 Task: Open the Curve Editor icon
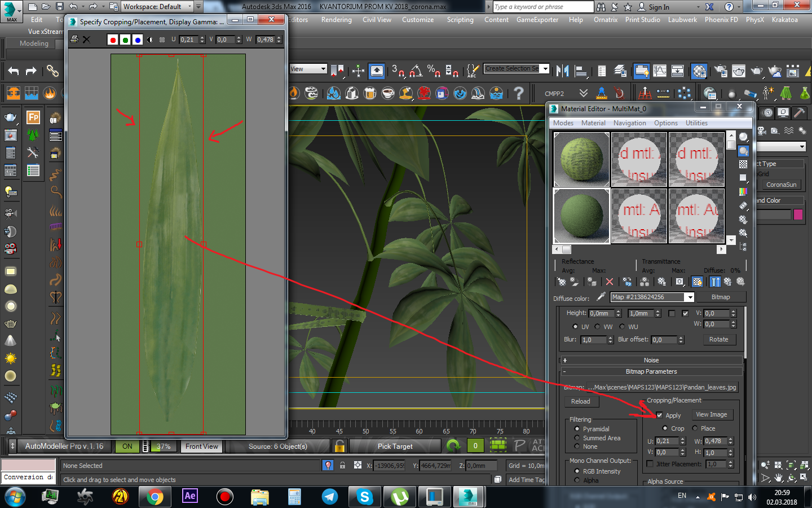click(x=660, y=71)
